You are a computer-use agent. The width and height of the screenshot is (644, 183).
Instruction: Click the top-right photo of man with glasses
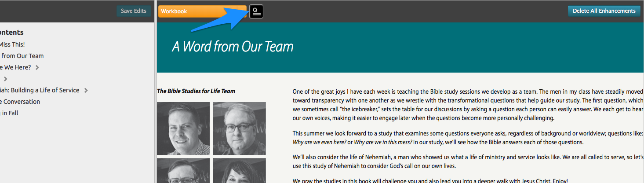(x=239, y=128)
